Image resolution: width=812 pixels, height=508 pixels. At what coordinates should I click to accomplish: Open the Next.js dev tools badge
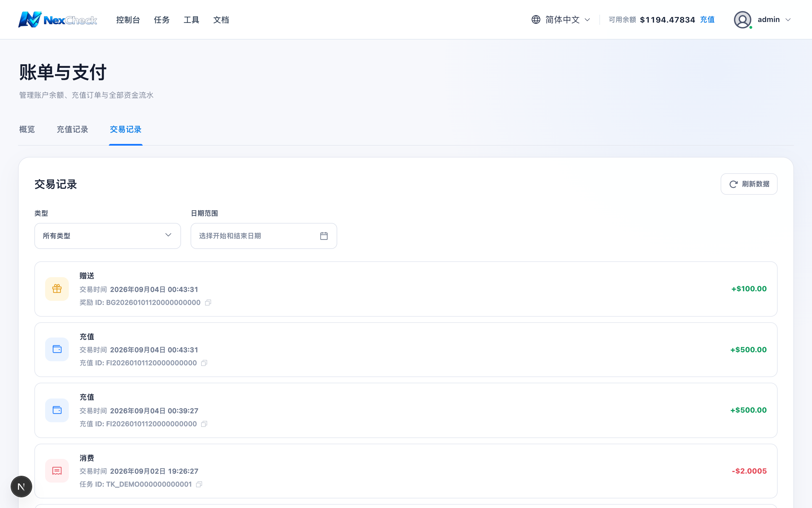tap(21, 487)
